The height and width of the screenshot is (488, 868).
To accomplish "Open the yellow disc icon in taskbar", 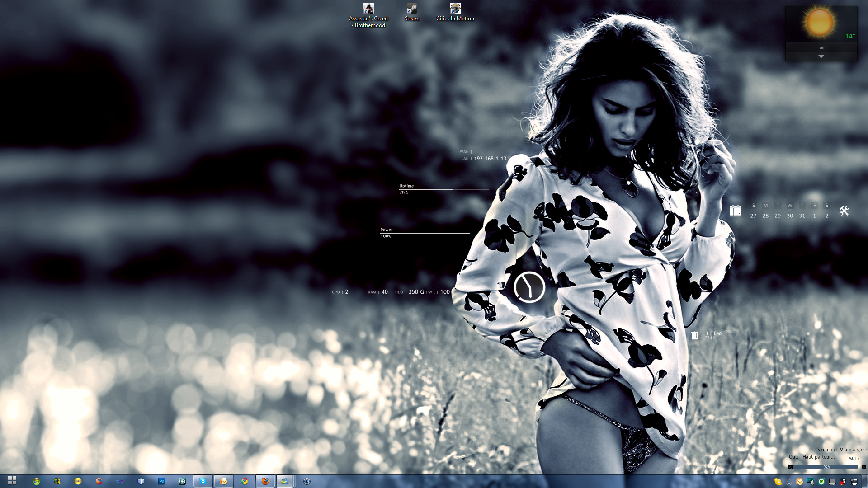I will 78,481.
